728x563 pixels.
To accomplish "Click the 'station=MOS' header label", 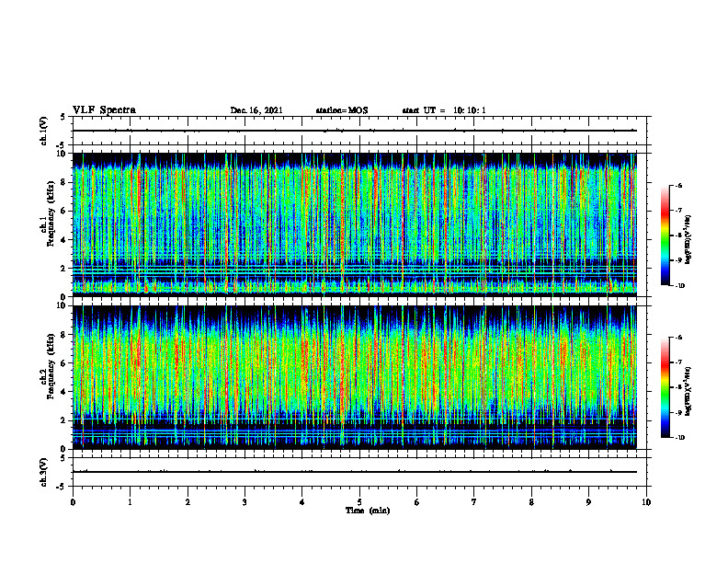I will click(x=342, y=110).
